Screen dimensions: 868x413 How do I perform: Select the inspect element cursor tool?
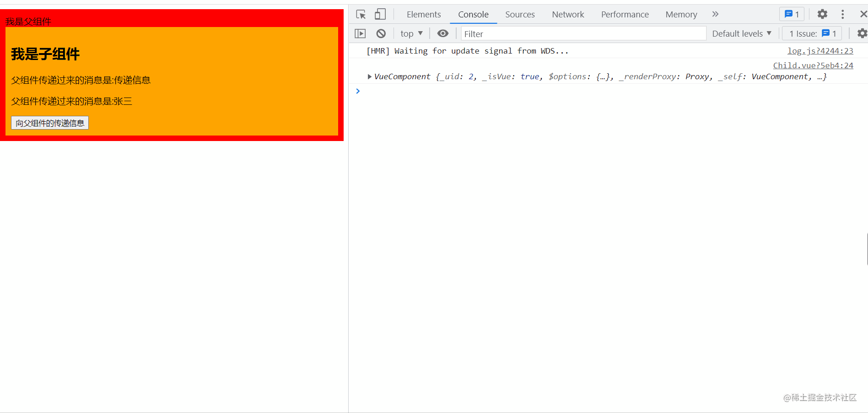[x=361, y=14]
